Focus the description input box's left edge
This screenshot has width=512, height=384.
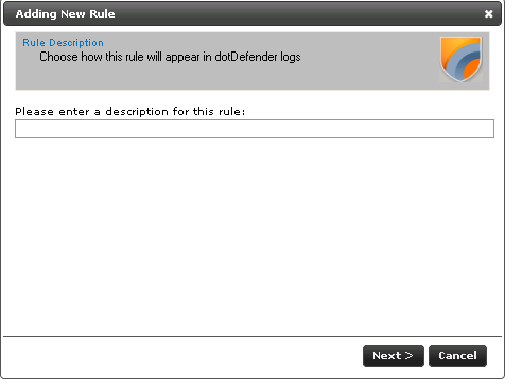click(x=17, y=128)
